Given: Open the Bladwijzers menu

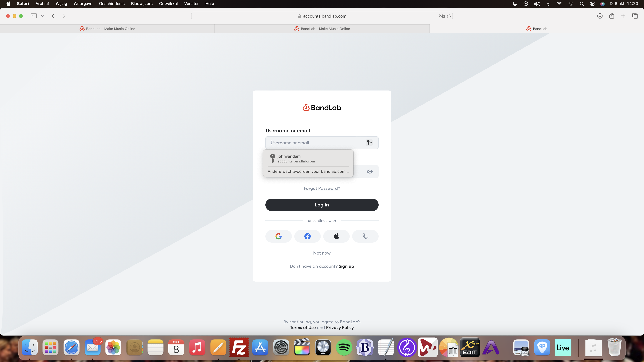Looking at the screenshot, I should click(x=142, y=3).
